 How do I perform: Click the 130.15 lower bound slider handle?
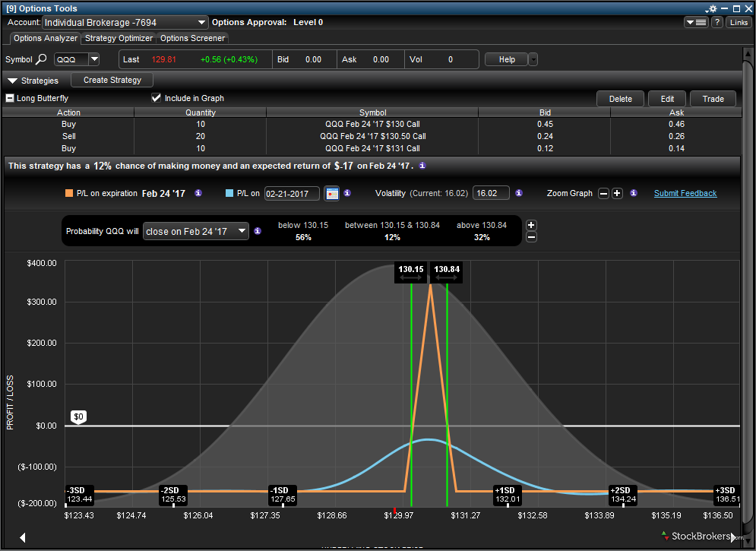pos(411,272)
